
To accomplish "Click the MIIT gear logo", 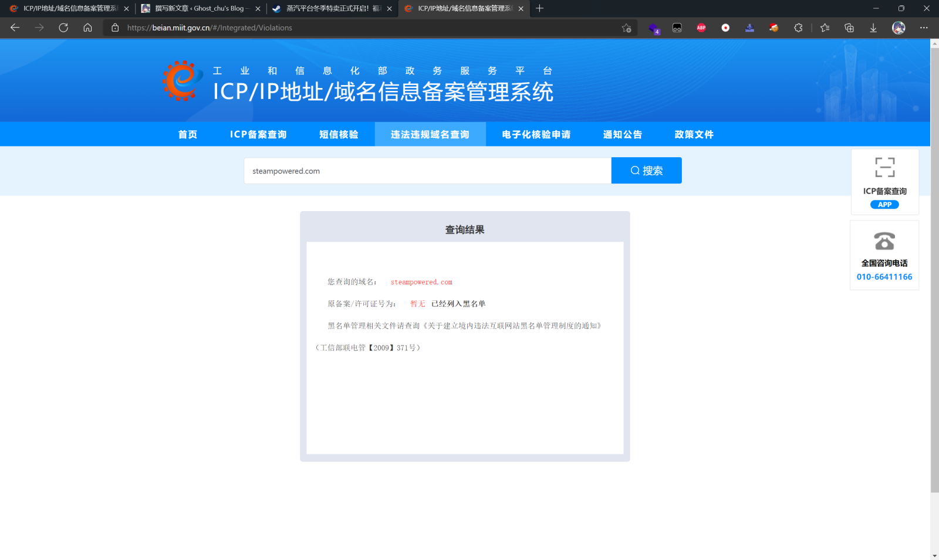I will click(x=182, y=81).
